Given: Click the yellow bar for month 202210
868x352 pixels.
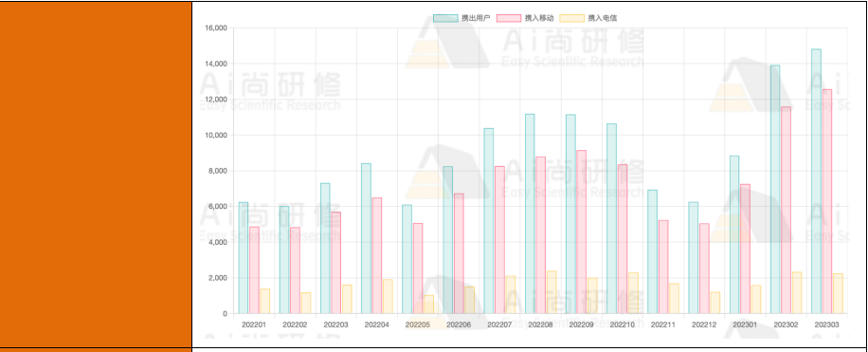Looking at the screenshot, I should click(633, 293).
